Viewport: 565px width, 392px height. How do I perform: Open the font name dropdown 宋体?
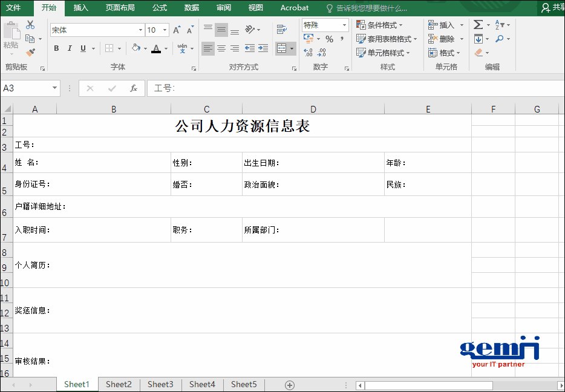(x=97, y=30)
